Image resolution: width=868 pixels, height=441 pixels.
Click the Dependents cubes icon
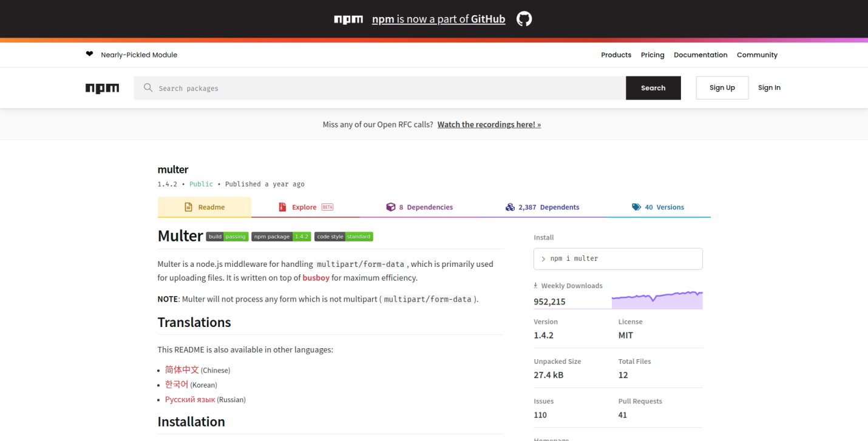click(x=510, y=207)
